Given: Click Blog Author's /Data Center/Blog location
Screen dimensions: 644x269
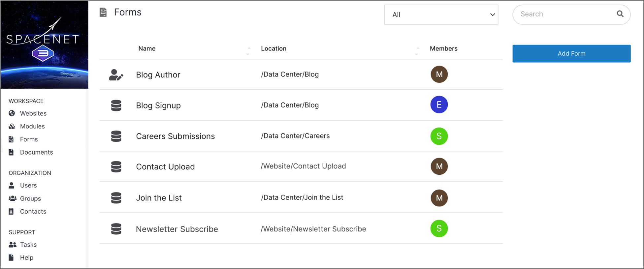Looking at the screenshot, I should click(290, 74).
